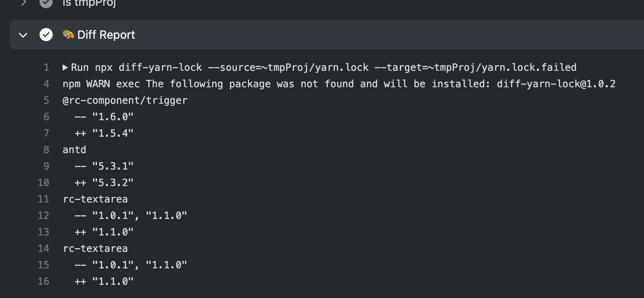This screenshot has width=644, height=298.
Task: Select log line number 5
Action: pyautogui.click(x=46, y=100)
